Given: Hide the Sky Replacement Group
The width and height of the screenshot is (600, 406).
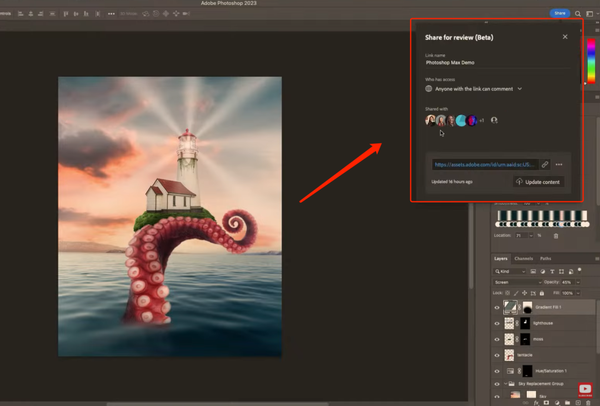Looking at the screenshot, I should coord(497,384).
